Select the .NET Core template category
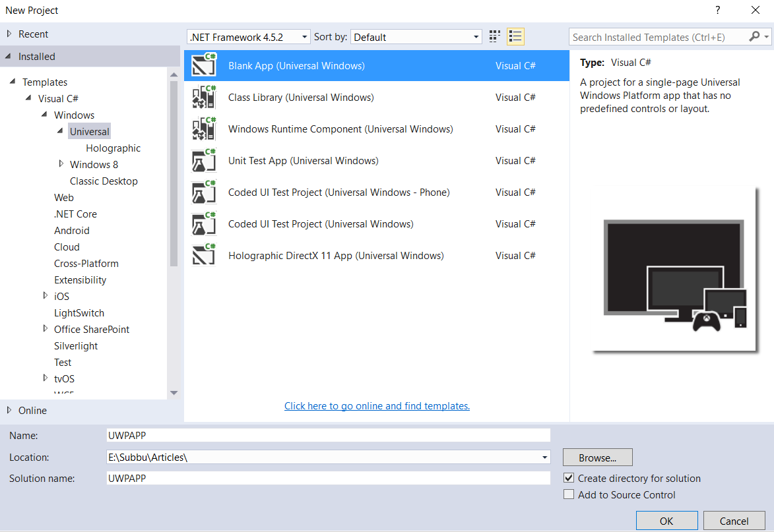774x532 pixels. click(75, 214)
